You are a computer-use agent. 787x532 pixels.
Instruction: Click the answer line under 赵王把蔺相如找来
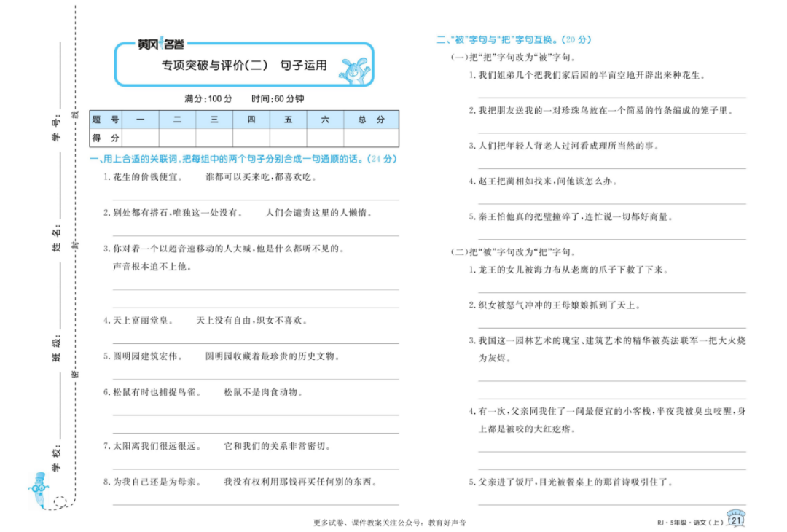[612, 204]
